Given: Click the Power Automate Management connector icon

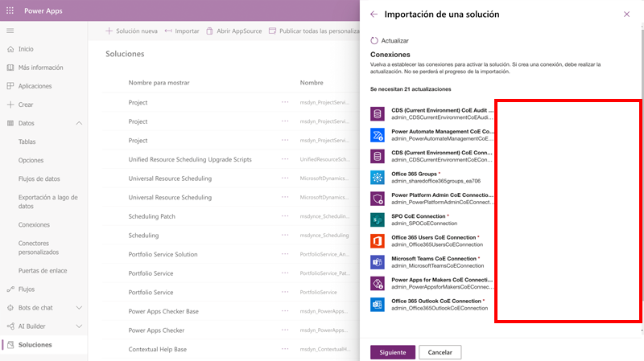Looking at the screenshot, I should tap(378, 135).
